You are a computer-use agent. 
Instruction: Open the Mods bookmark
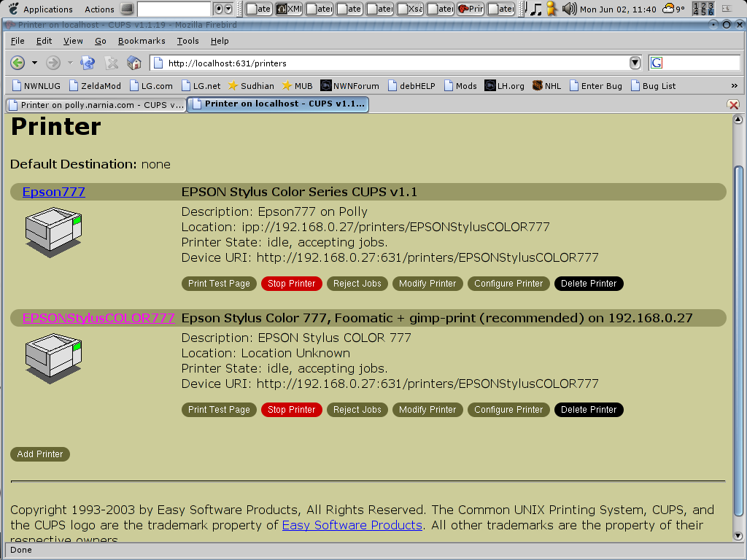[460, 86]
